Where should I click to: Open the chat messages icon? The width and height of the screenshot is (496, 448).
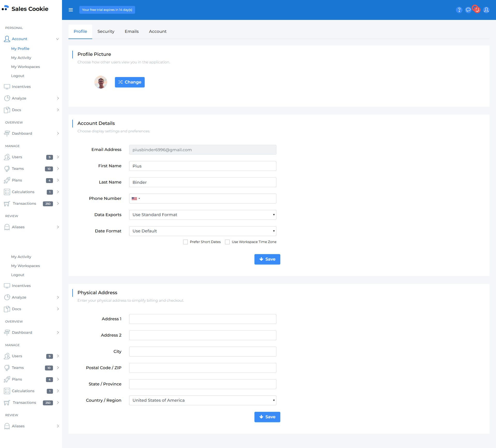tap(468, 10)
